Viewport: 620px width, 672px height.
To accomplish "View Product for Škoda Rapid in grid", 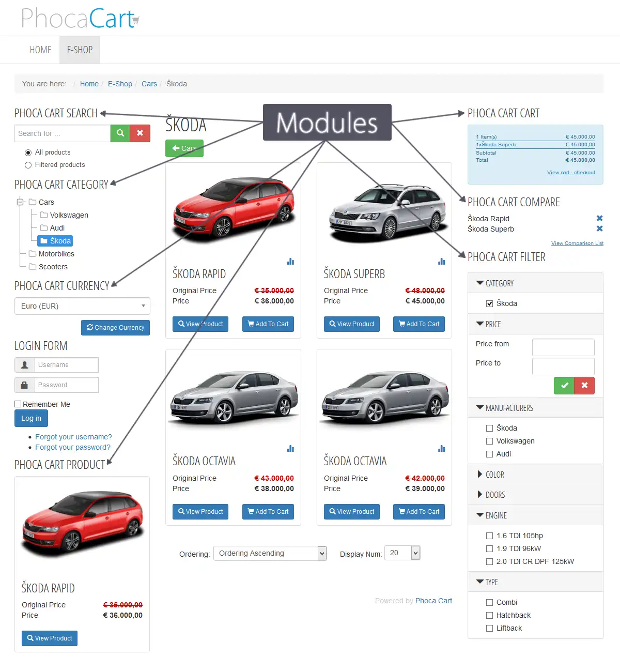I will (x=200, y=324).
